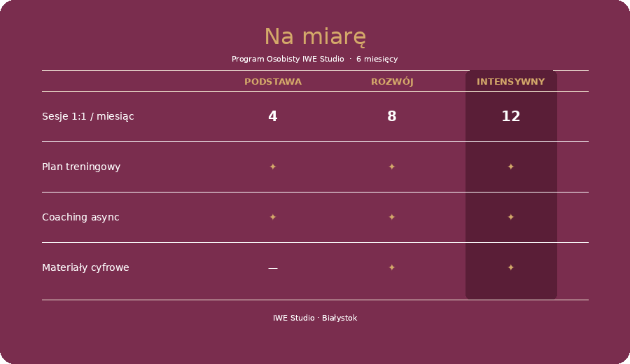Screen dimensions: 630x364
Task: Click the Na miarę title
Action: pyautogui.click(x=315, y=37)
